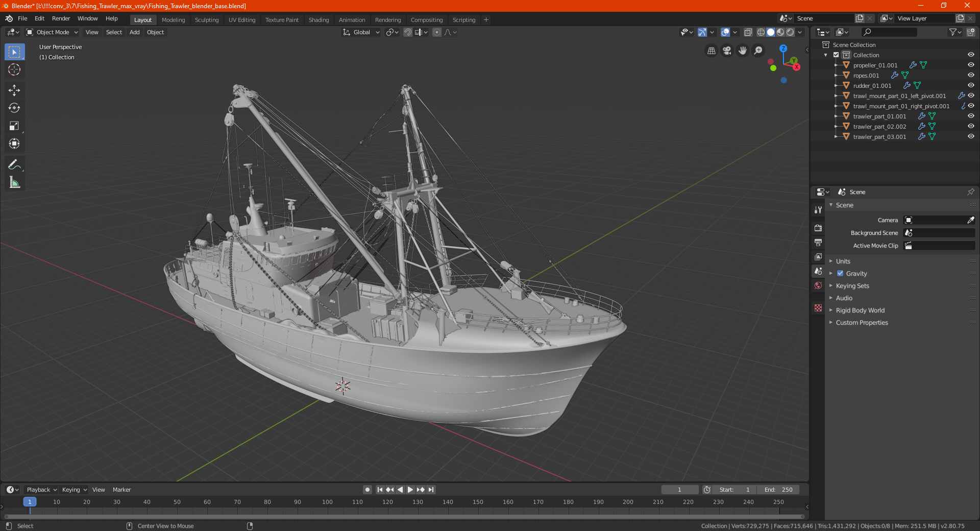Viewport: 980px width, 531px height.
Task: Add a new workspace with plus button
Action: 486,20
